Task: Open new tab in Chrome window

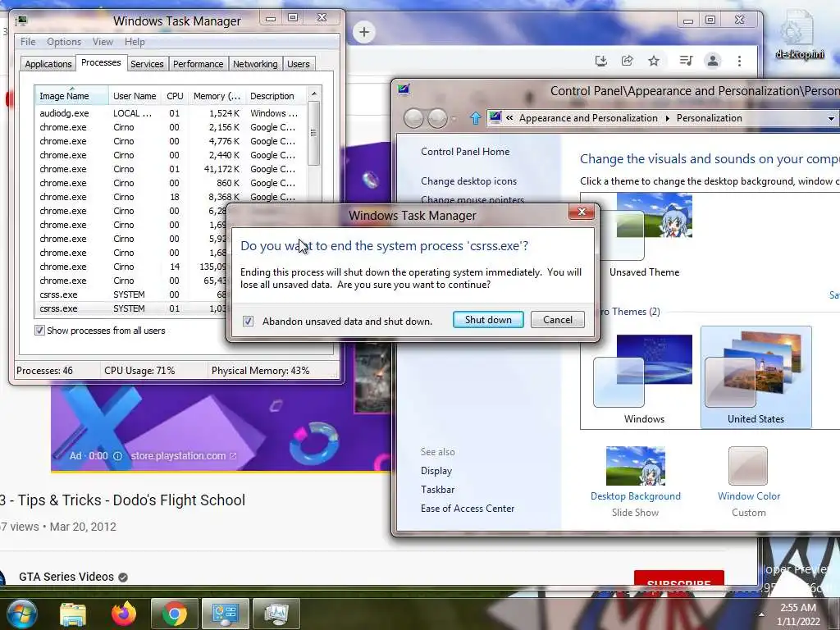Action: tap(363, 32)
